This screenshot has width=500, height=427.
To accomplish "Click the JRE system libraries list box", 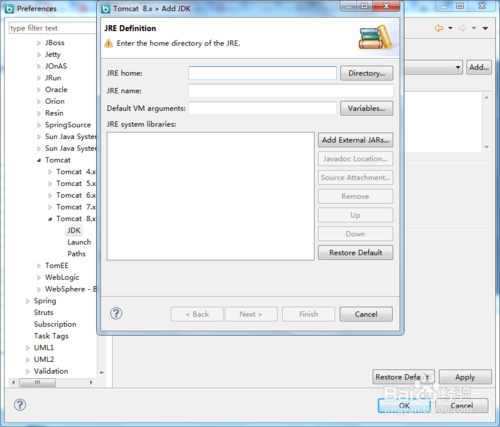I will 211,196.
